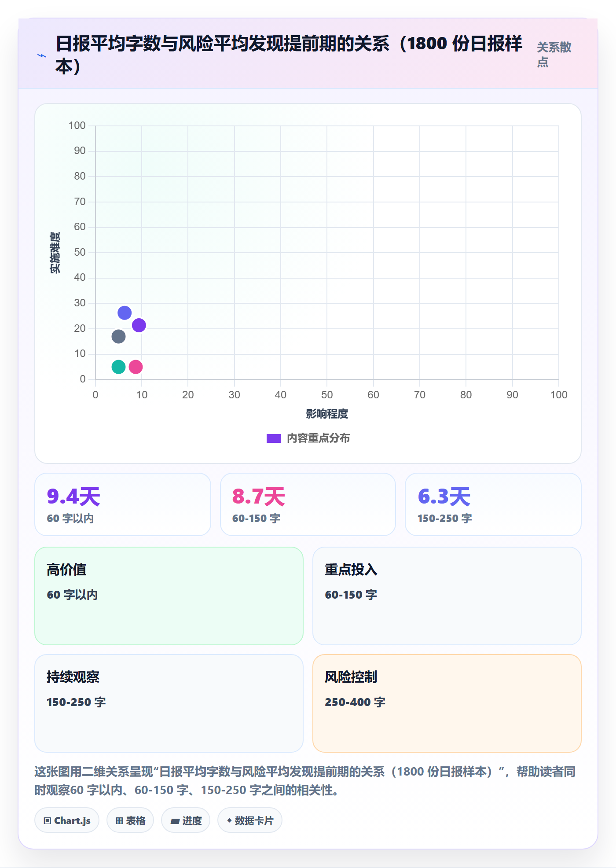The height and width of the screenshot is (868, 616).
Task: Click the 进度 tag chip
Action: [186, 820]
